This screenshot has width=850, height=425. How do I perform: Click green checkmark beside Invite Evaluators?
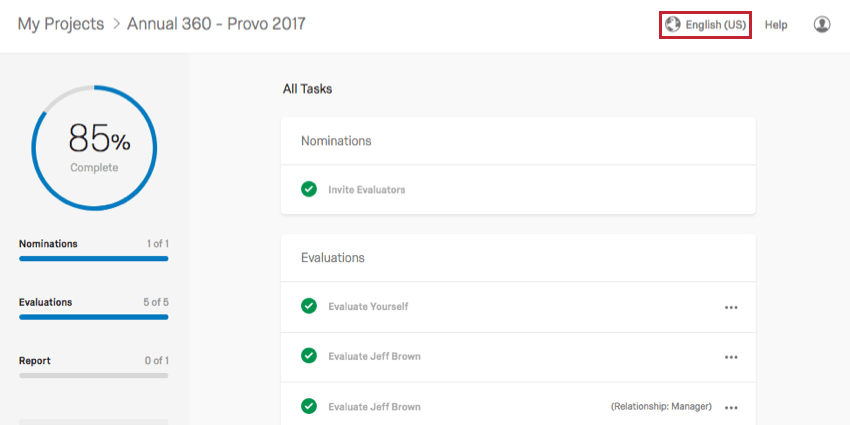[309, 190]
